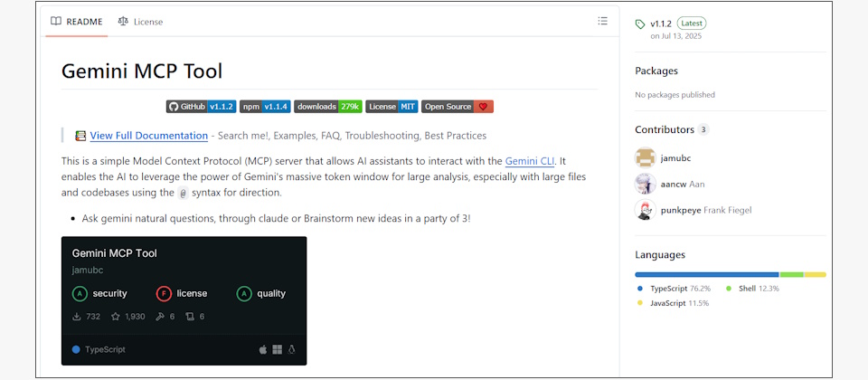Click the downloads 279k badge

(327, 107)
